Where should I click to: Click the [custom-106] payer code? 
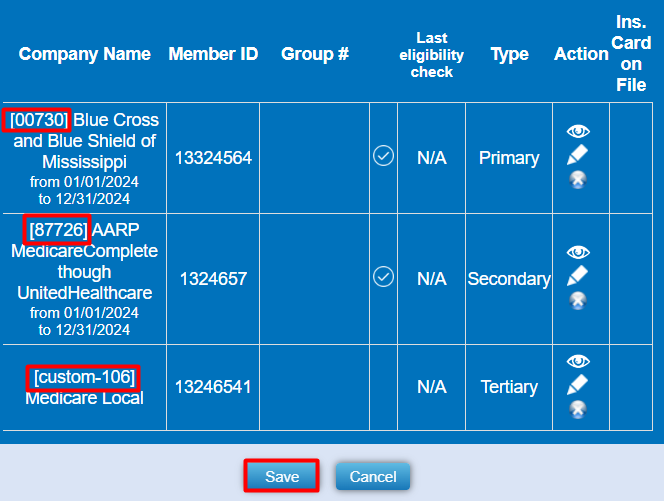pos(84,377)
